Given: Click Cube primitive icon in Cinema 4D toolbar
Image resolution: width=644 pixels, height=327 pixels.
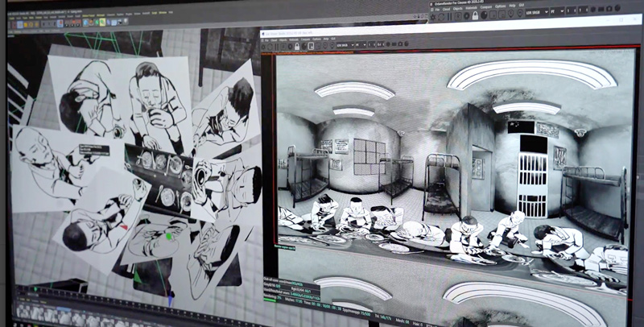Looking at the screenshot, I should 85,23.
